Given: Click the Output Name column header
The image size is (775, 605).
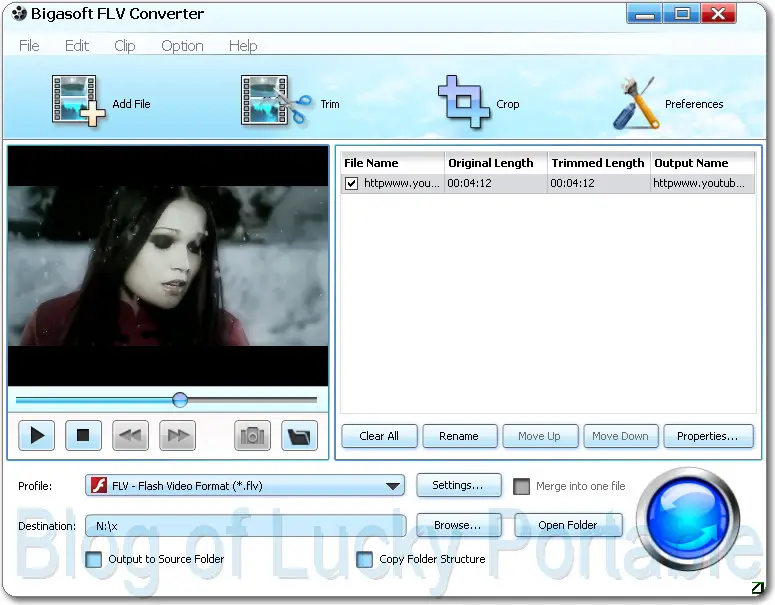Looking at the screenshot, I should 703,163.
